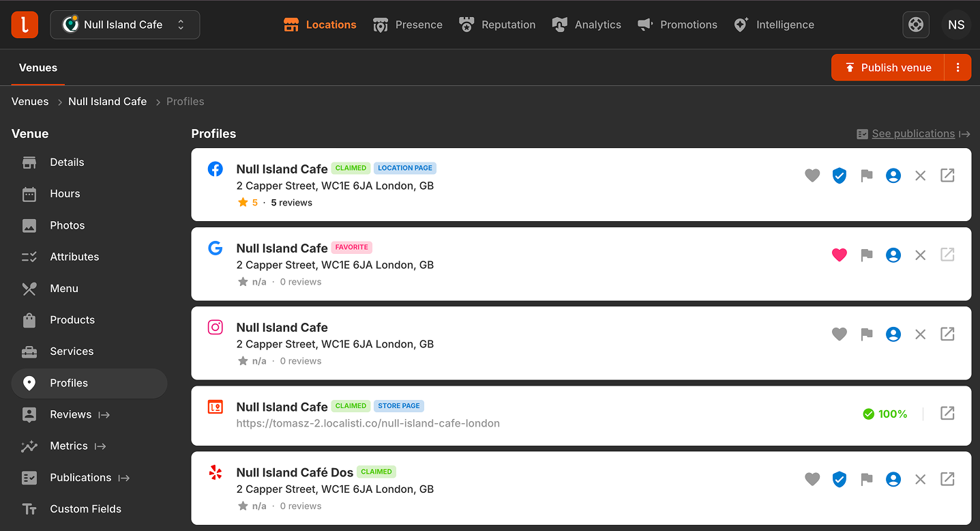Click the owner person icon on Facebook profile
The width and height of the screenshot is (980, 531).
tap(893, 175)
